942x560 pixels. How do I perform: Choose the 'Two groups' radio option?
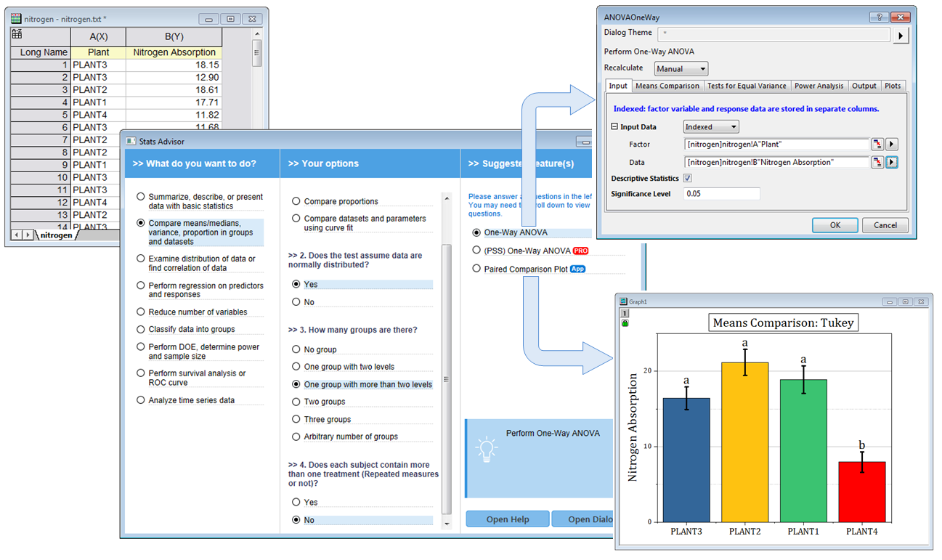[296, 402]
